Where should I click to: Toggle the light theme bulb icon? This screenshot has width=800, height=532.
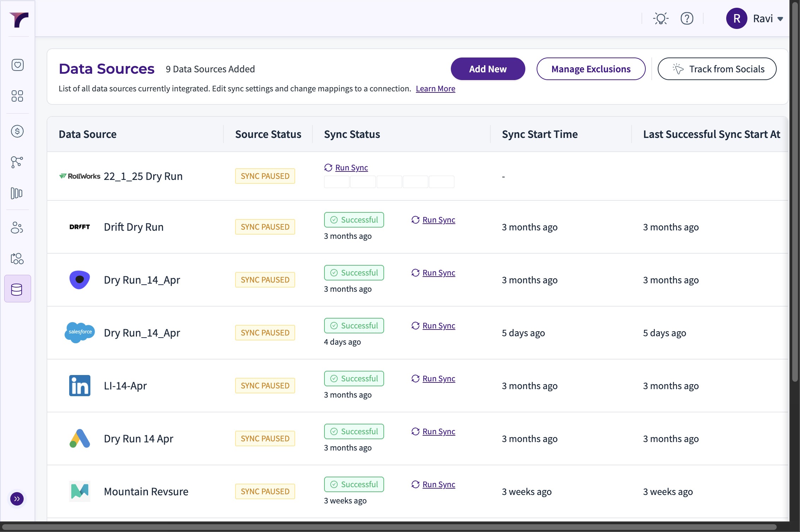[661, 18]
